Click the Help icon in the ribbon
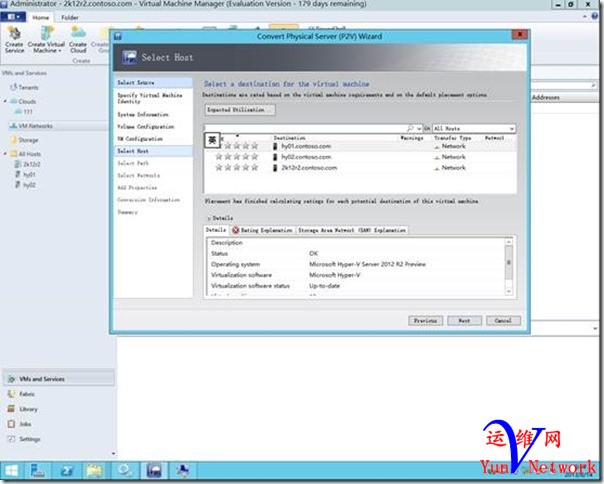604x484 pixels. [x=595, y=17]
